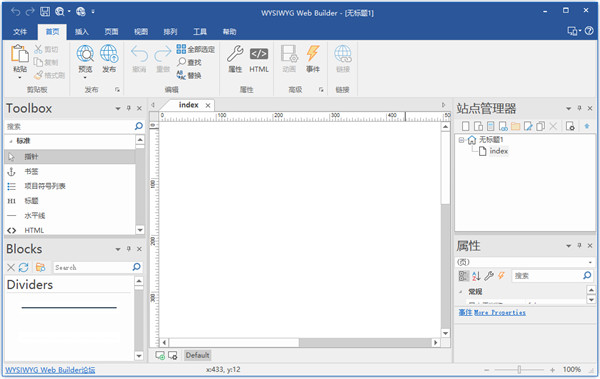600x379 pixels.
Task: Click the Publish (发布) globe icon
Action: pyautogui.click(x=109, y=54)
